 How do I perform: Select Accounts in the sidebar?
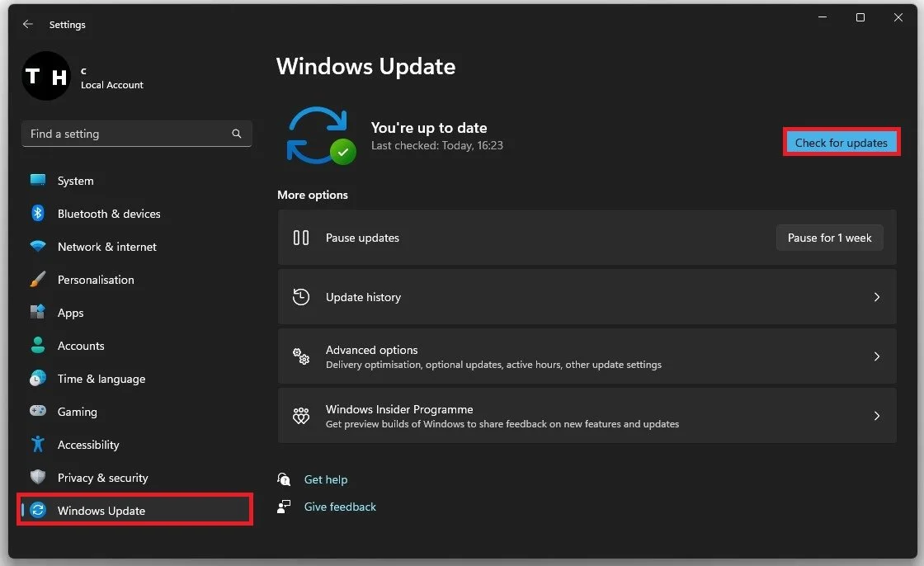137,346
